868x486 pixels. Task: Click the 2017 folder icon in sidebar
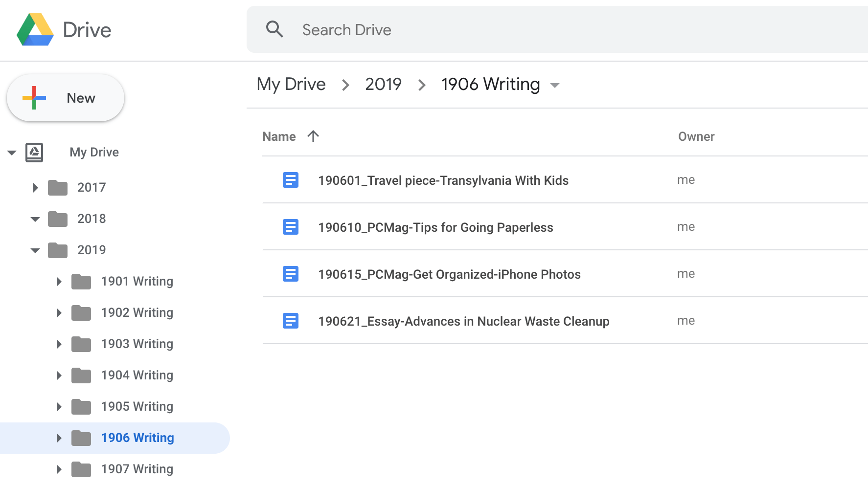[x=58, y=187]
